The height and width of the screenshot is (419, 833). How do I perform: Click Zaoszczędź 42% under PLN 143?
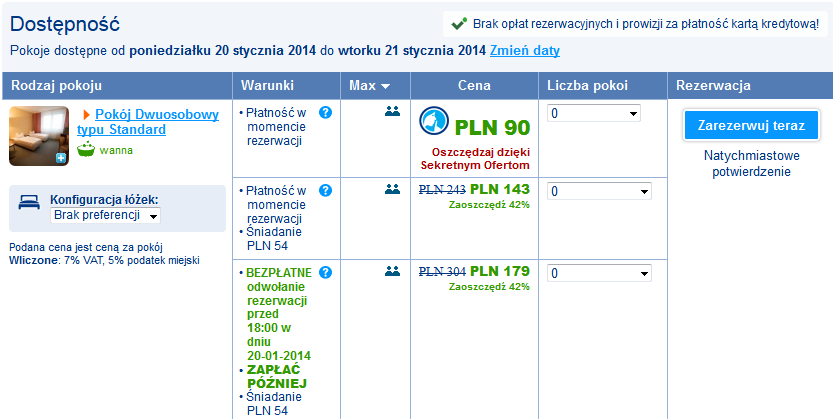pyautogui.click(x=489, y=204)
